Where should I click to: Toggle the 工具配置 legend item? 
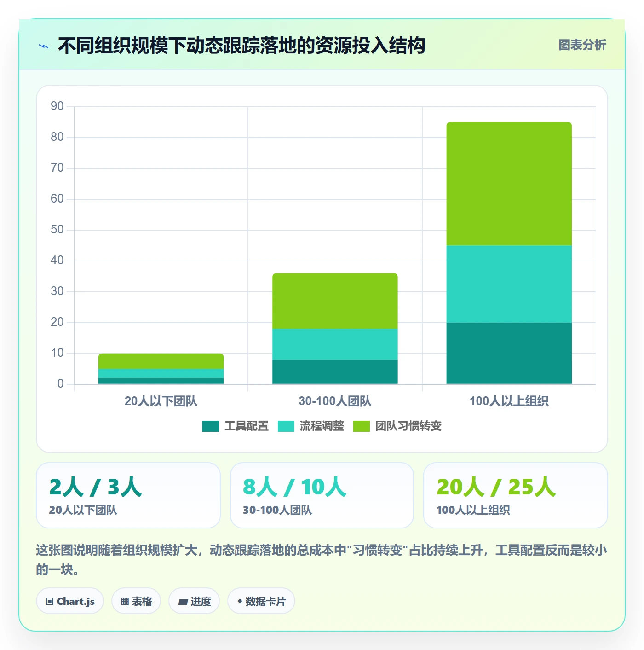click(236, 426)
